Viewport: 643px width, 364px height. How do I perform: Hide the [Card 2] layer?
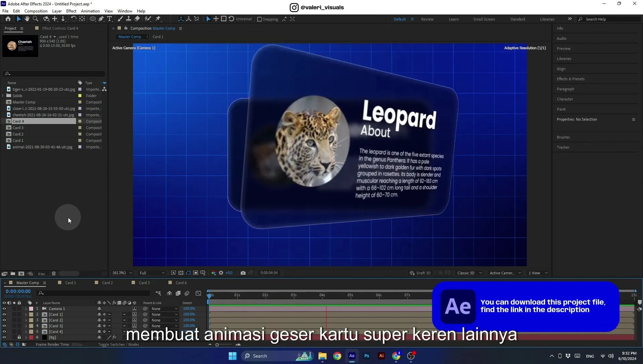[x=4, y=320]
